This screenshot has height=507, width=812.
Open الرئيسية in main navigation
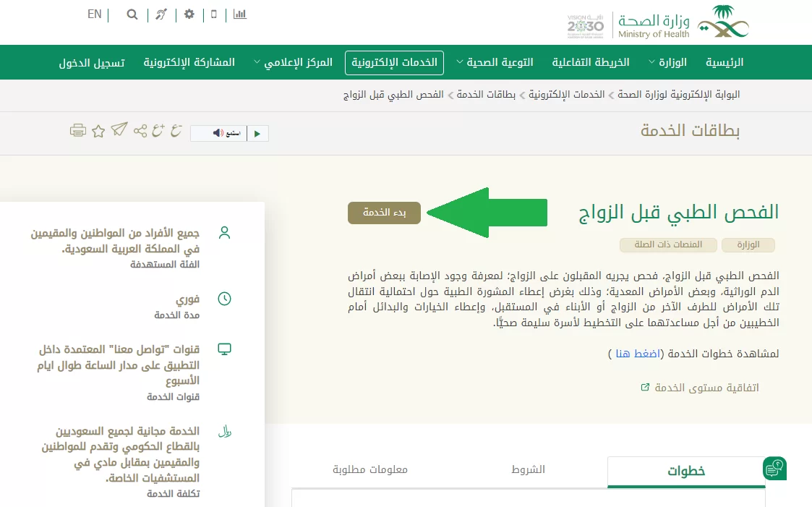[x=725, y=62]
